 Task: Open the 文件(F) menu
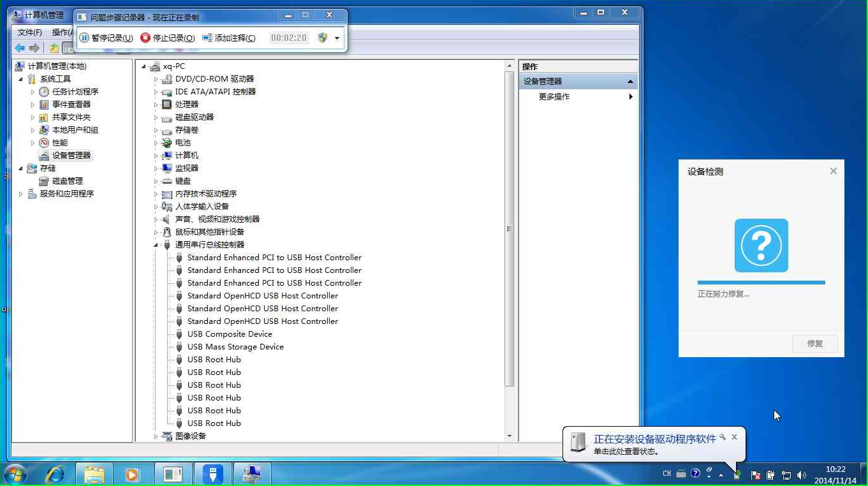(x=29, y=33)
